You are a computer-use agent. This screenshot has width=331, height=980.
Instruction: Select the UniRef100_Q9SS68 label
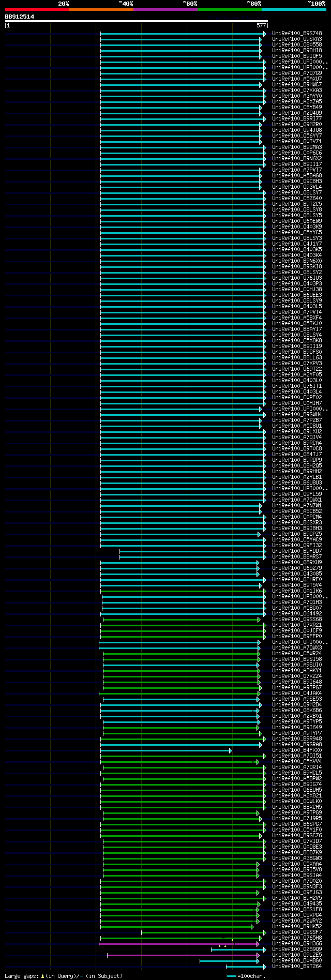coord(297,620)
